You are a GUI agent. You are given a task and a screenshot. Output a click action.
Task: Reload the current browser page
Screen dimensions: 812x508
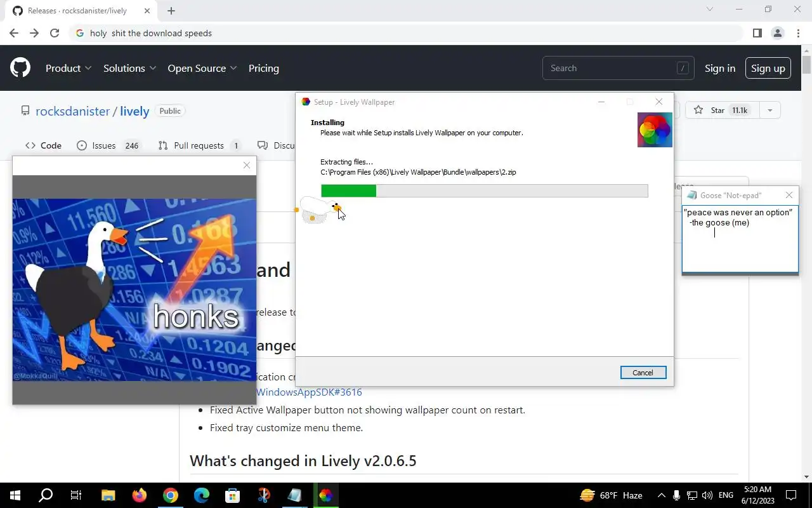(55, 33)
